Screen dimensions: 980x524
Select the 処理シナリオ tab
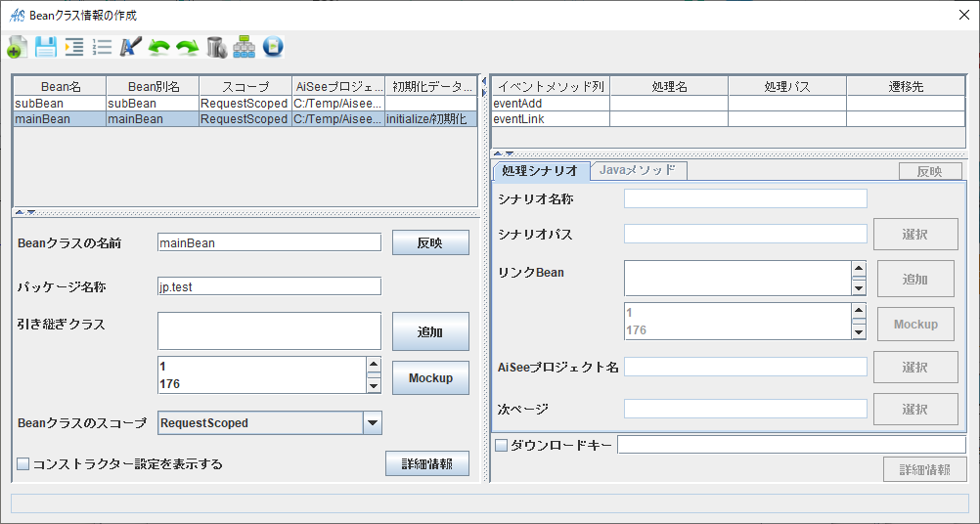click(x=540, y=171)
